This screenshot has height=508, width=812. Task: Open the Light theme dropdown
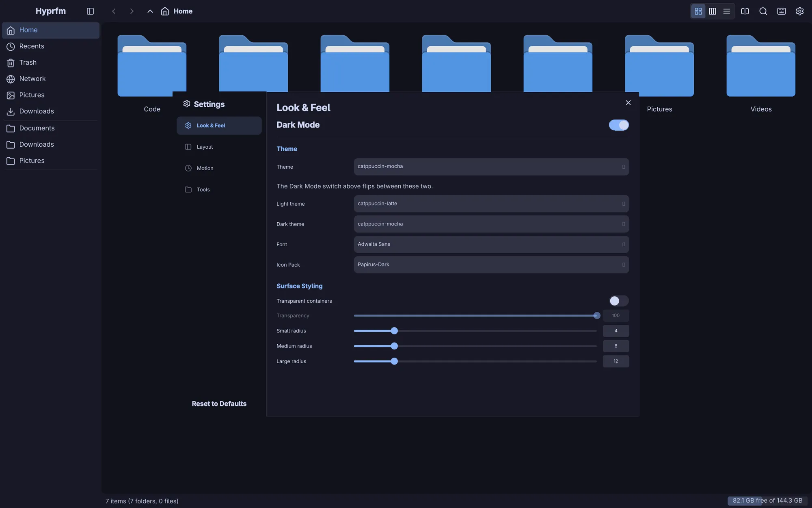coord(491,204)
